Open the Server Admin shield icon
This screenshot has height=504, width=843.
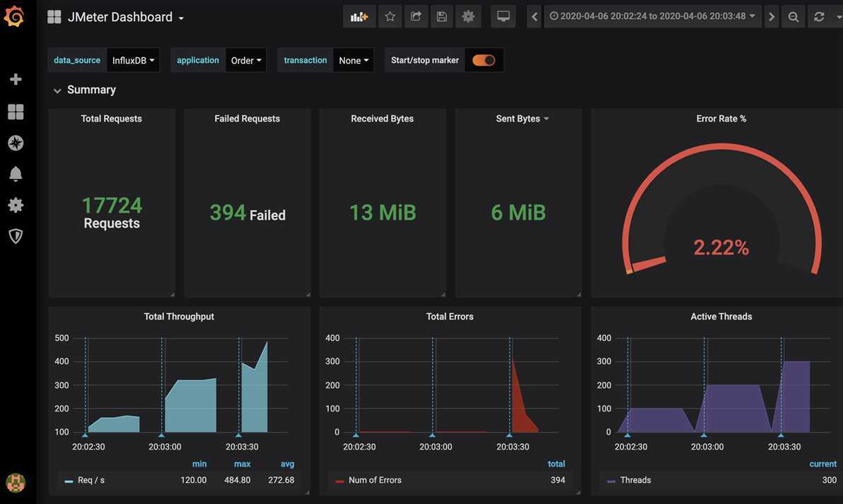16,236
